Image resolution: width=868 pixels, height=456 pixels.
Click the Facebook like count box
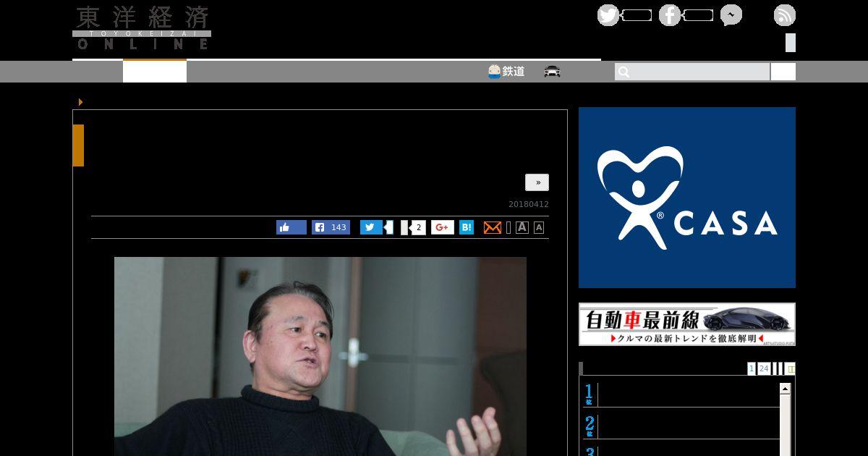click(x=698, y=15)
